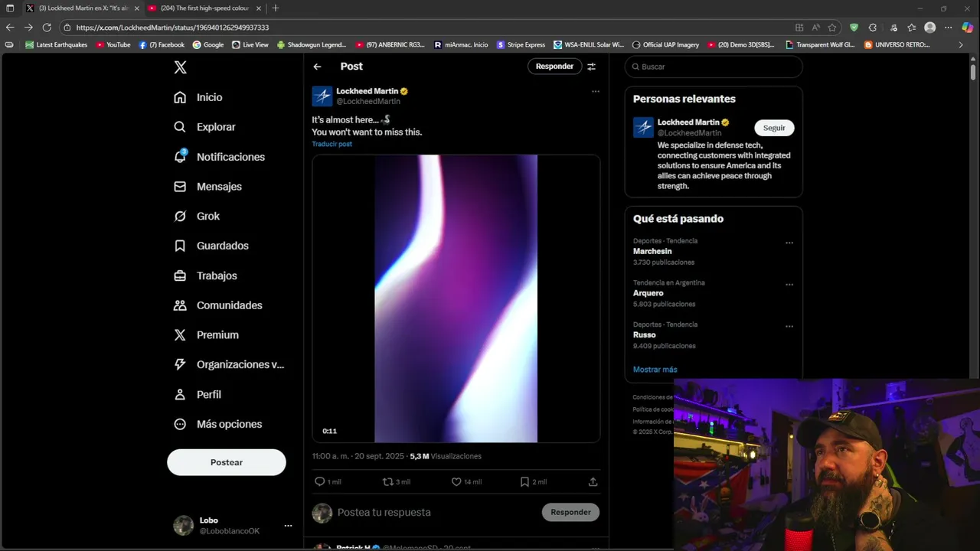Open Stripe Express bookmark
The height and width of the screenshot is (551, 980).
(521, 44)
